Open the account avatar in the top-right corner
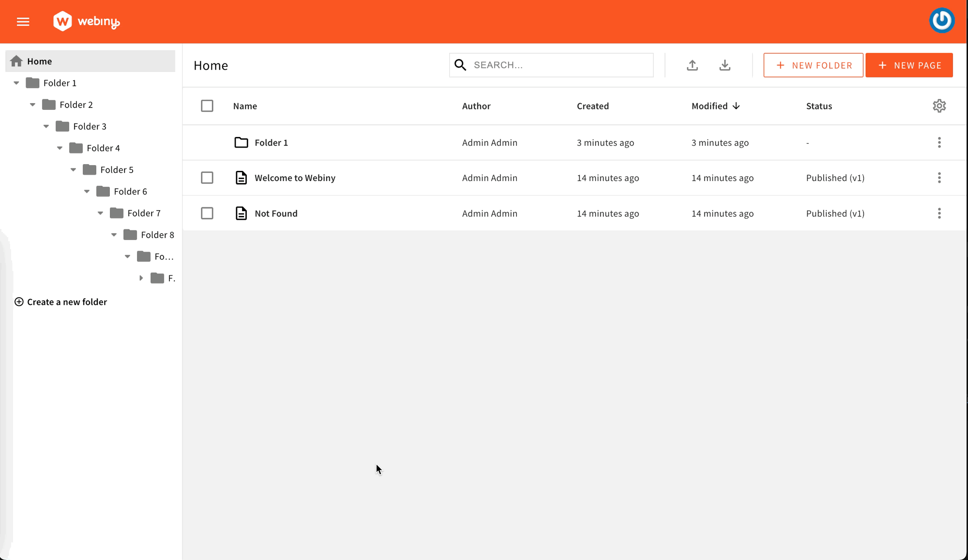 coord(942,20)
